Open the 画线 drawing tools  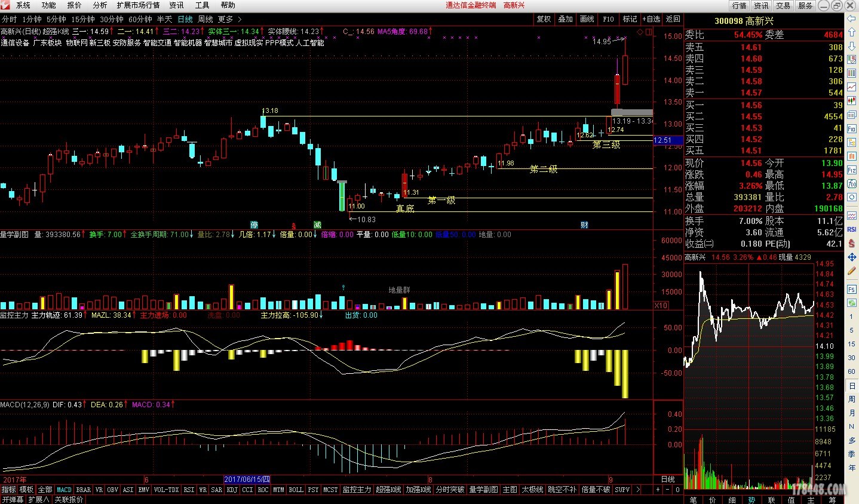point(587,19)
